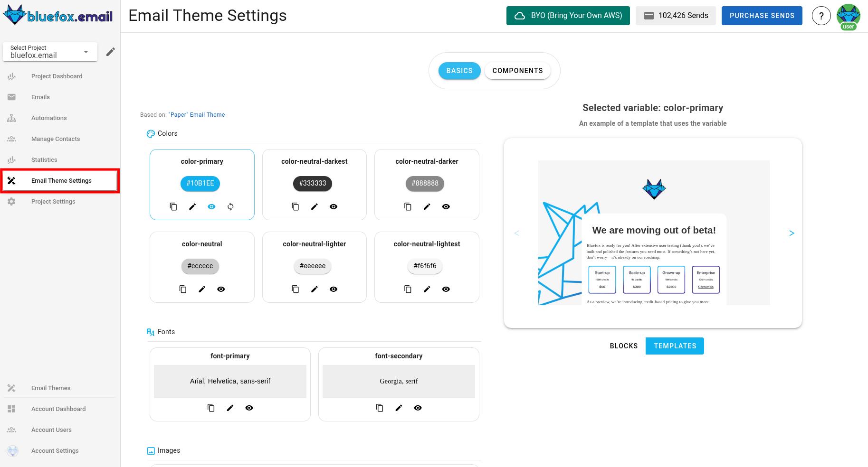The width and height of the screenshot is (868, 467).
Task: Open Manage Contacts from the sidebar
Action: click(55, 139)
